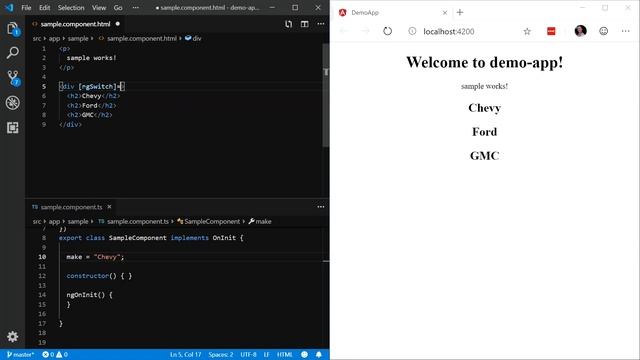Reload the browser page
This screenshot has width=640, height=360.
click(387, 31)
